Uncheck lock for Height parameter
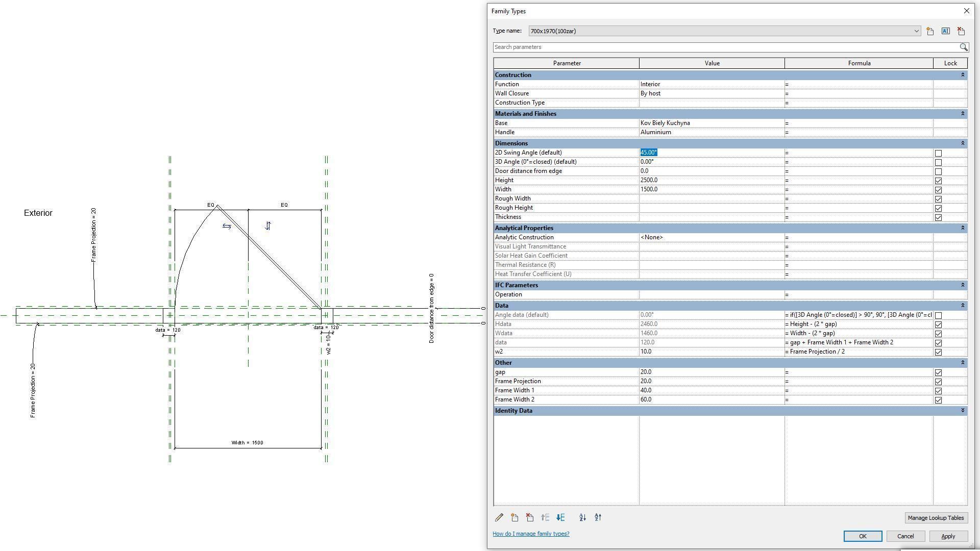980x551 pixels. [x=938, y=181]
